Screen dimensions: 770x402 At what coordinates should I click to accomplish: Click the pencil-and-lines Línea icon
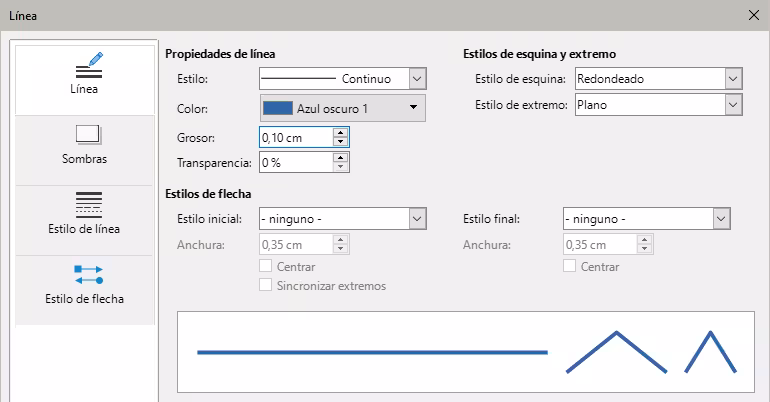coord(89,65)
